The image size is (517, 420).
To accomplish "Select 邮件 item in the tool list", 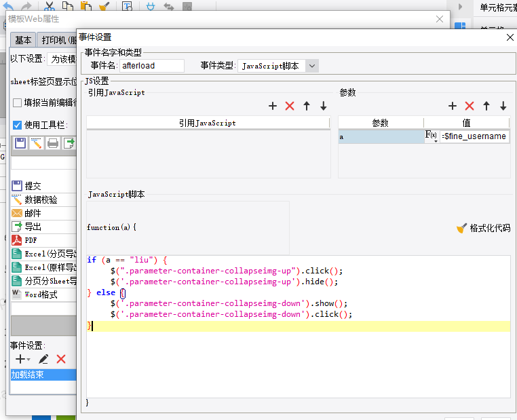I will 43,213.
